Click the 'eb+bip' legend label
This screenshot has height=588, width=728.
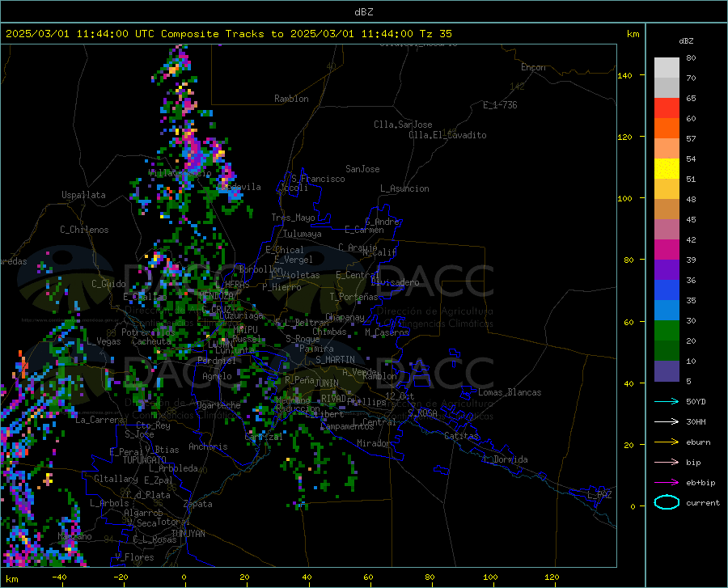point(700,483)
